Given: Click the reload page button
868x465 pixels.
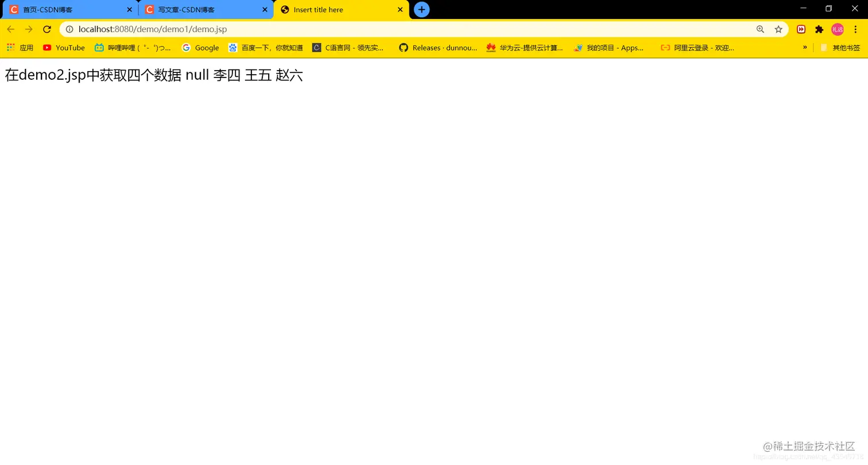Looking at the screenshot, I should (47, 29).
